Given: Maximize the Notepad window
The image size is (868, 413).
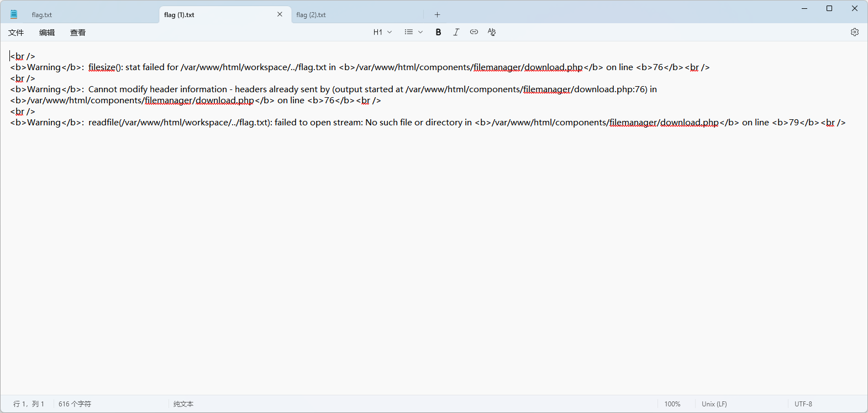Looking at the screenshot, I should 829,8.
